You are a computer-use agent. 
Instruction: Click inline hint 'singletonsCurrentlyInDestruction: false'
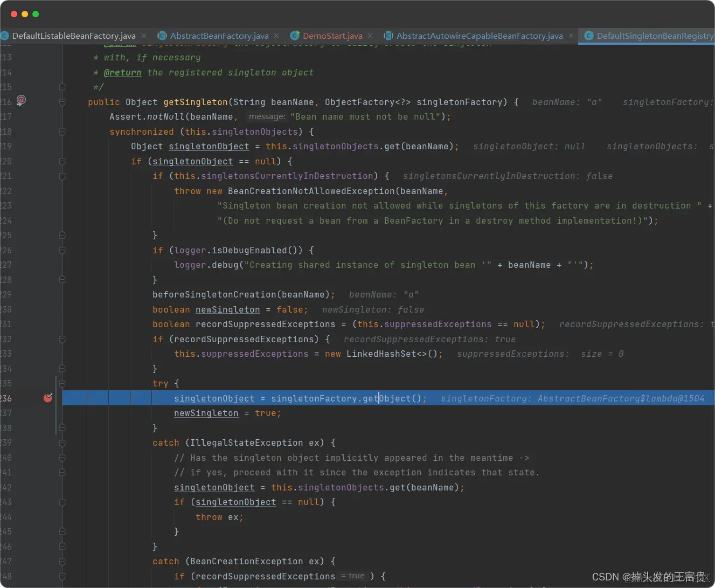508,176
